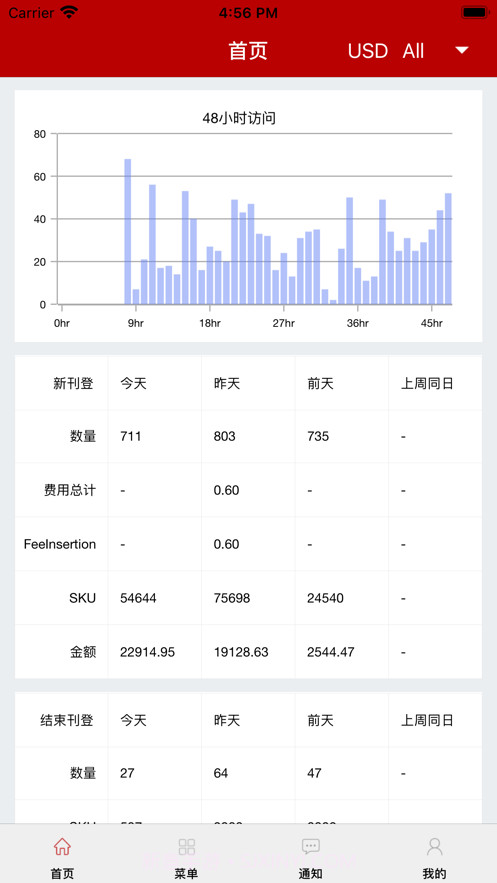Tap the 新刊登 table header

tap(73, 384)
